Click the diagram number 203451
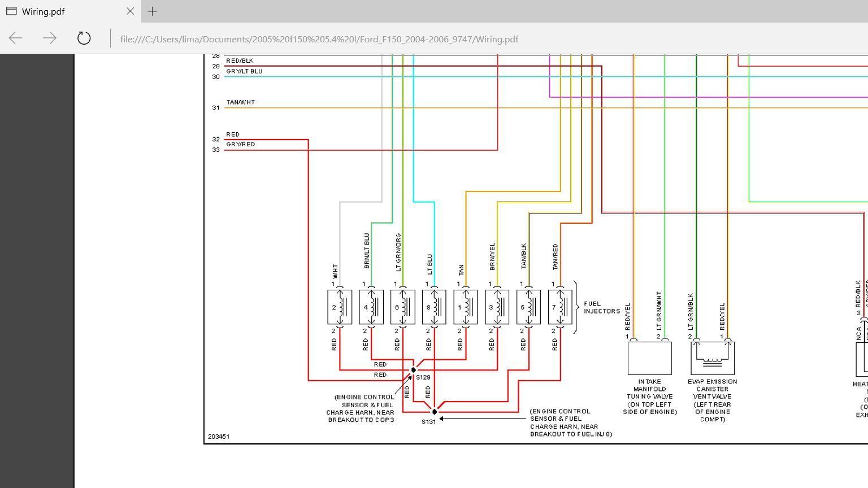Image resolution: width=868 pixels, height=488 pixels. coord(219,436)
